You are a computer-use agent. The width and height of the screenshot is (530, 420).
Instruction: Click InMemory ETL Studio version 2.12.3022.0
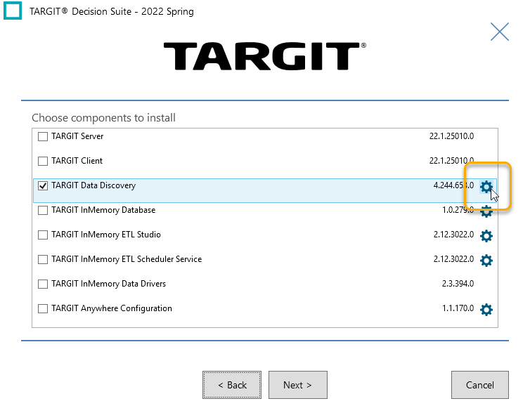[453, 235]
